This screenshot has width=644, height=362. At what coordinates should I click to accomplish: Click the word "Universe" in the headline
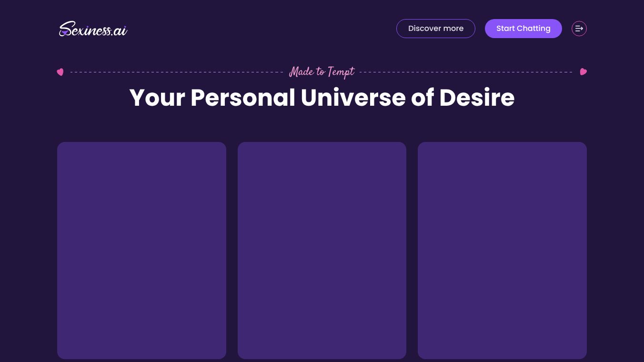pyautogui.click(x=353, y=98)
